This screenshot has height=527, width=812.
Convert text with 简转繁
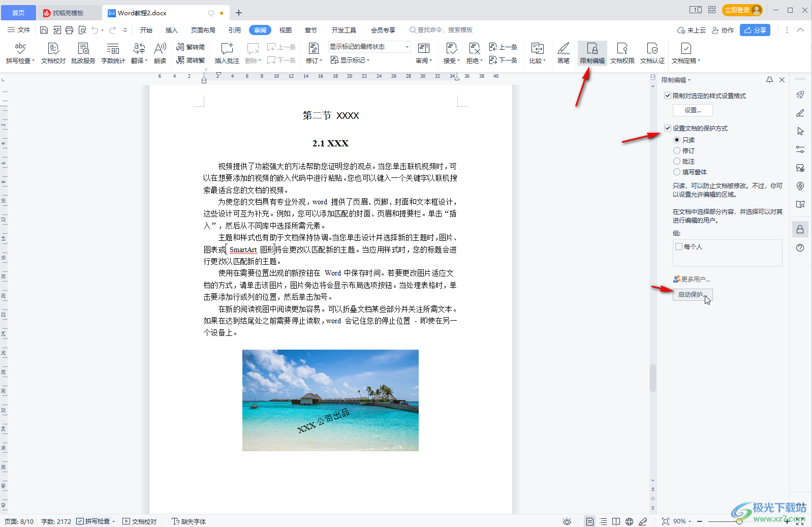coord(191,60)
